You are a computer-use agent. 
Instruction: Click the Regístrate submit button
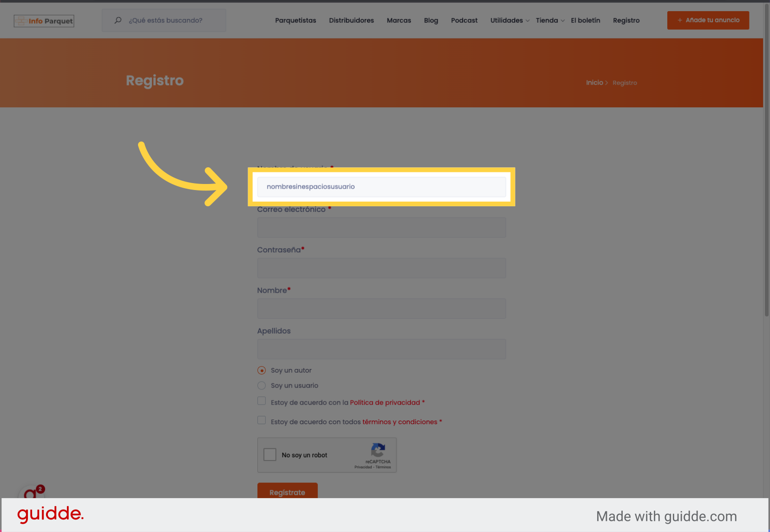tap(288, 491)
